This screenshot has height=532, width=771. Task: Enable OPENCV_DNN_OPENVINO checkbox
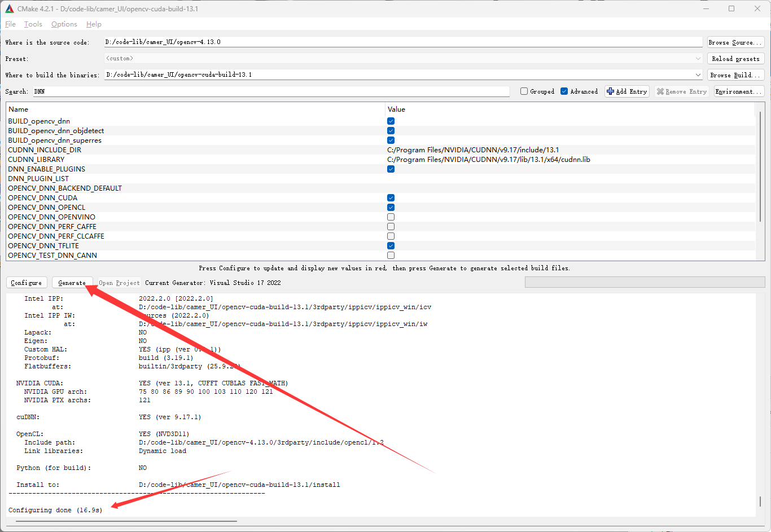391,217
